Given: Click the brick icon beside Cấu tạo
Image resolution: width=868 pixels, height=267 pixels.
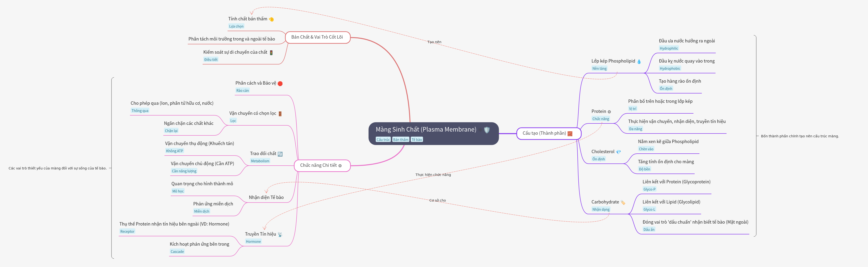Looking at the screenshot, I should 570,134.
